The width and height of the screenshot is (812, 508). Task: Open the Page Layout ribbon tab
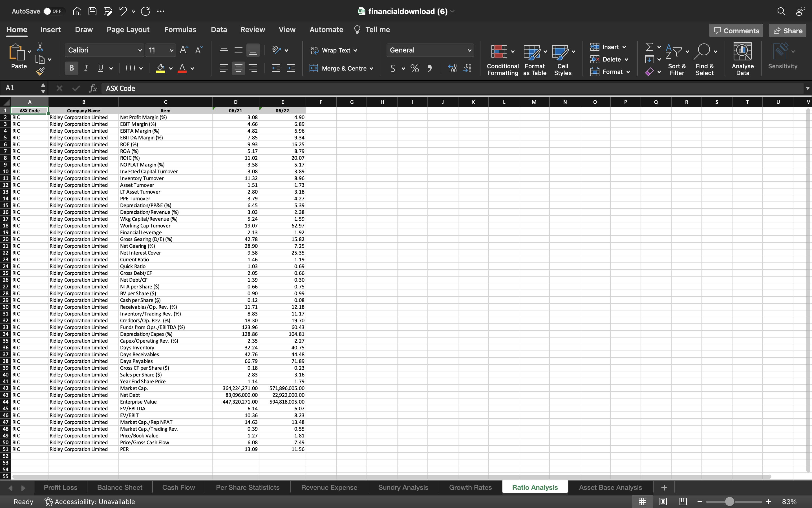[x=128, y=30]
